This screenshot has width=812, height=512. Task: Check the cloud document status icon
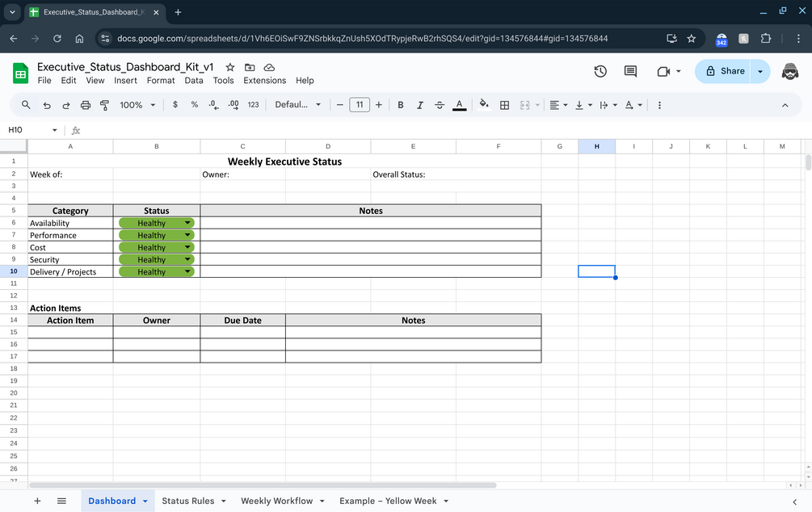pyautogui.click(x=269, y=67)
